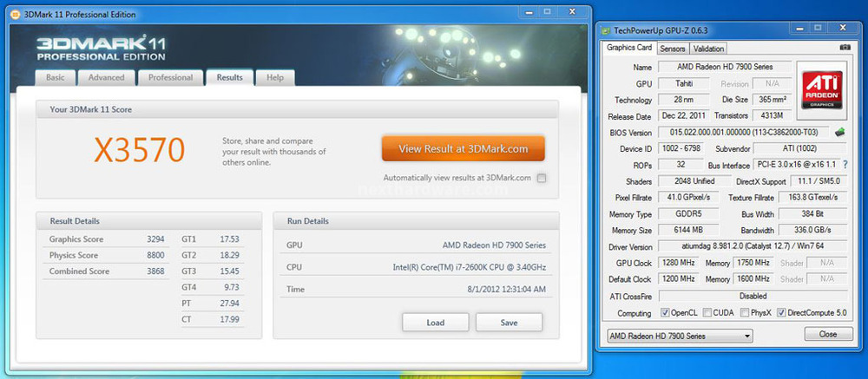Click the Driver Version field
This screenshot has height=379, width=868.
click(753, 247)
